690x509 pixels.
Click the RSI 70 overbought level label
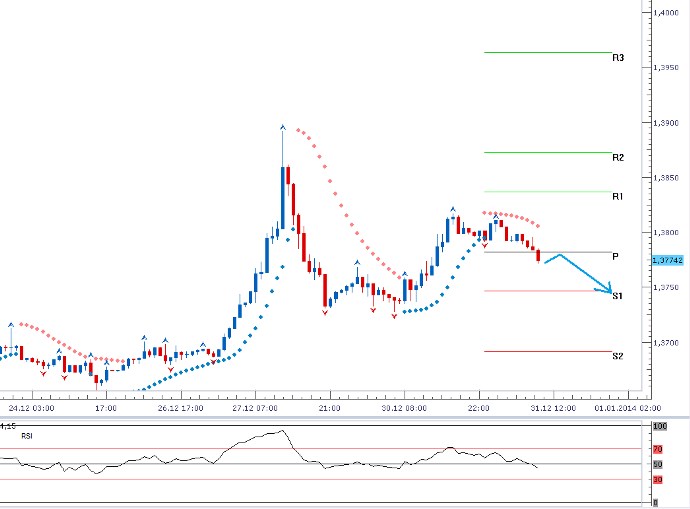(657, 449)
